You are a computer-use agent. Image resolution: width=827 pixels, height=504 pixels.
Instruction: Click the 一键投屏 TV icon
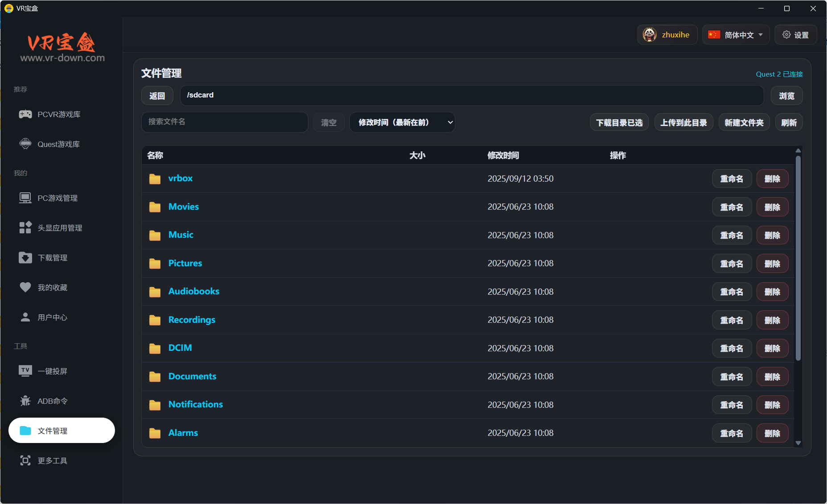tap(25, 371)
